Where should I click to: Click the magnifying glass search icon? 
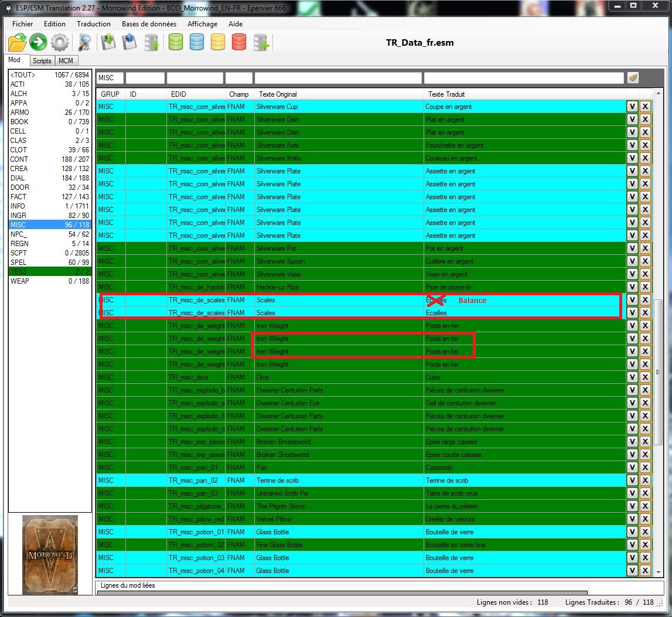pos(85,42)
